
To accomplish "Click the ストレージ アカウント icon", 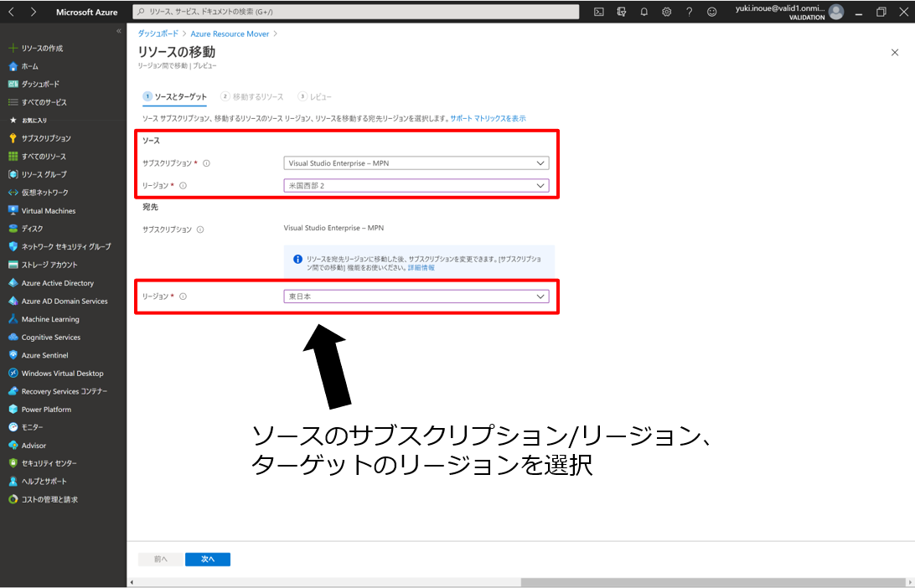I will pyautogui.click(x=13, y=265).
